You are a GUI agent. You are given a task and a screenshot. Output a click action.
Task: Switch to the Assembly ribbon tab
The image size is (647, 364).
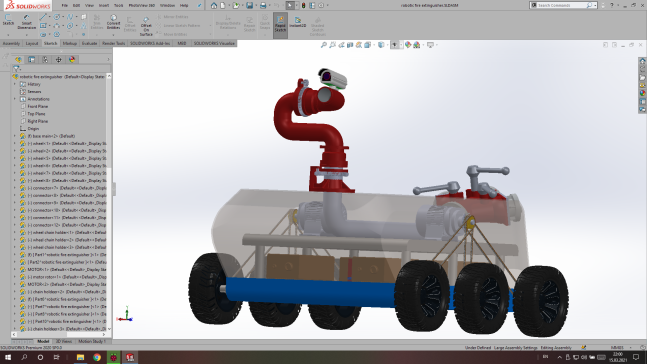coord(11,43)
